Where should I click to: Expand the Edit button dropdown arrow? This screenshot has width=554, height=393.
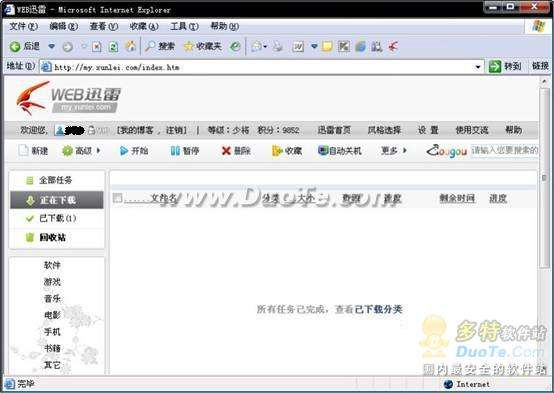point(314,46)
